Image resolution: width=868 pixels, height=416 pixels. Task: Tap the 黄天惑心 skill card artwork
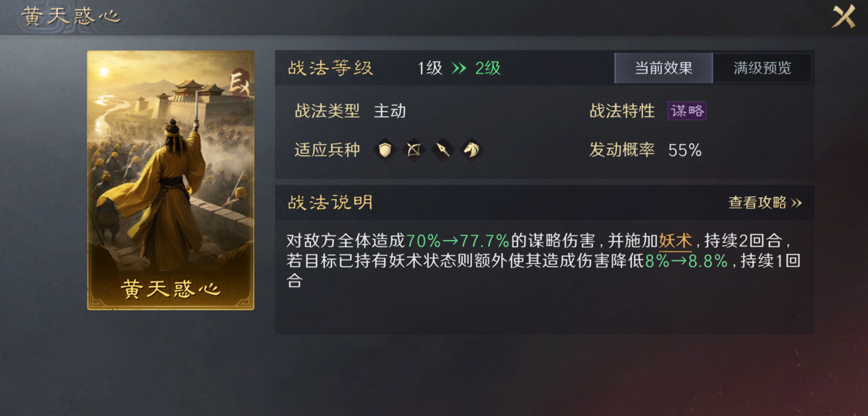click(170, 180)
